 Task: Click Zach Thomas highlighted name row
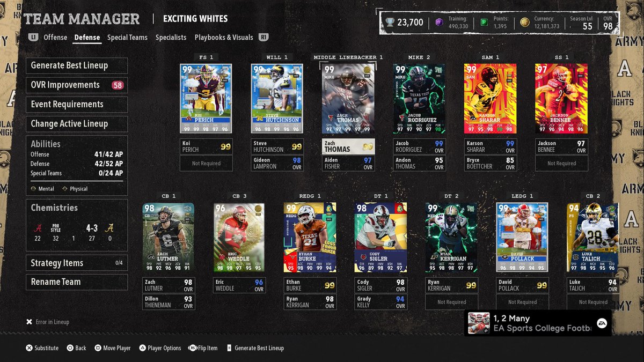[x=348, y=146]
